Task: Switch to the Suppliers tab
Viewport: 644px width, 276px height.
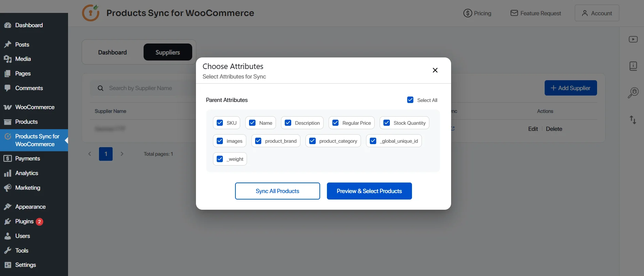Action: (168, 52)
